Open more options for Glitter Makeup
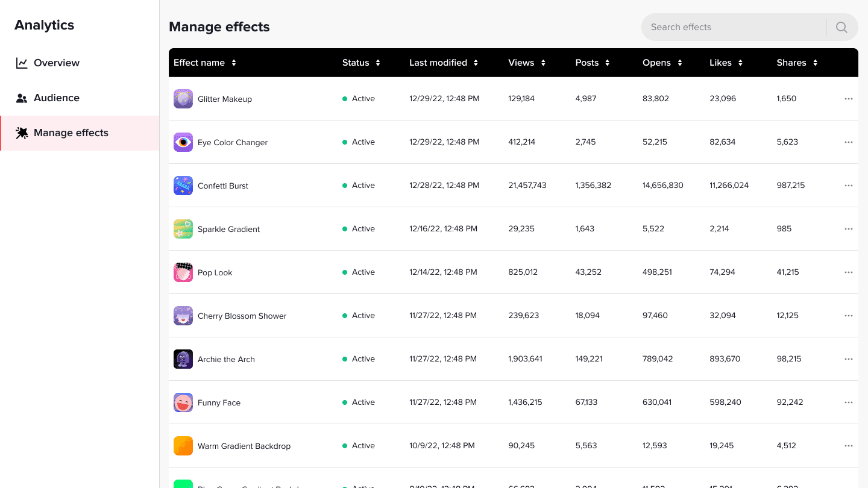868x488 pixels. (x=849, y=99)
